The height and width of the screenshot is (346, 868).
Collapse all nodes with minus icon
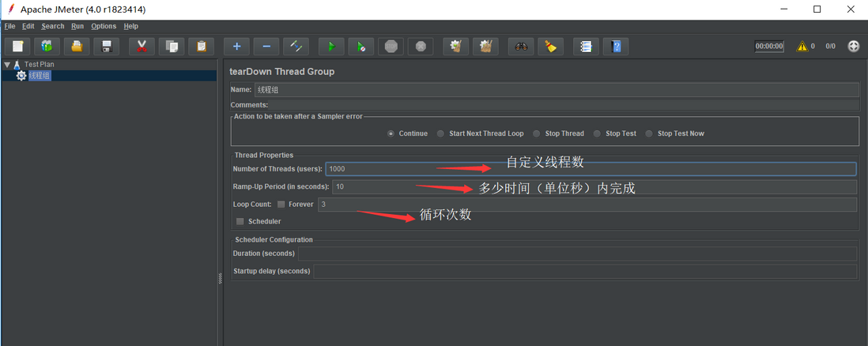[x=266, y=47]
